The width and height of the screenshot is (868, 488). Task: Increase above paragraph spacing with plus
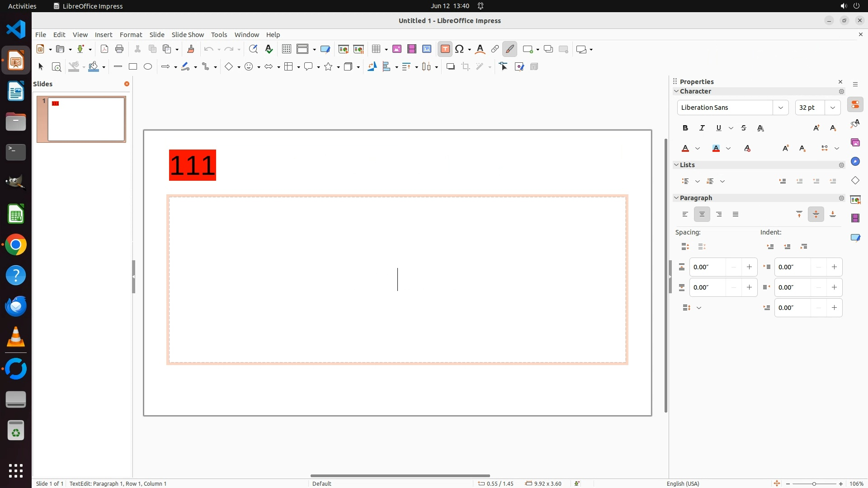point(749,267)
